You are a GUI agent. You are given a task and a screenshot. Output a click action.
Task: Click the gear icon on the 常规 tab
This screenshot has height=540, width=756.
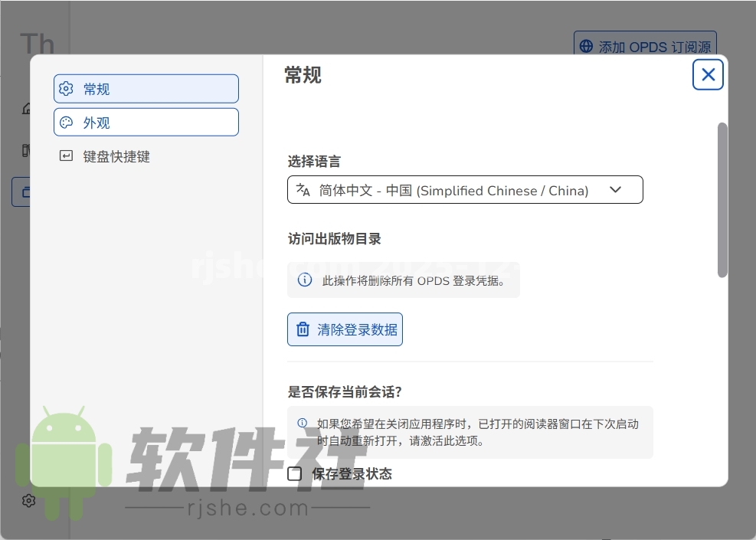coord(66,88)
